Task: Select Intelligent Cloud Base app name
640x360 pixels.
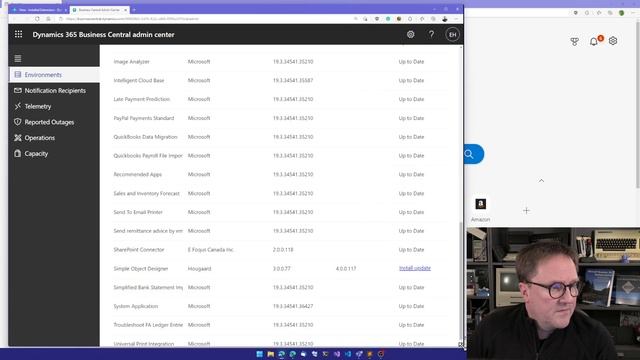Action: click(139, 80)
